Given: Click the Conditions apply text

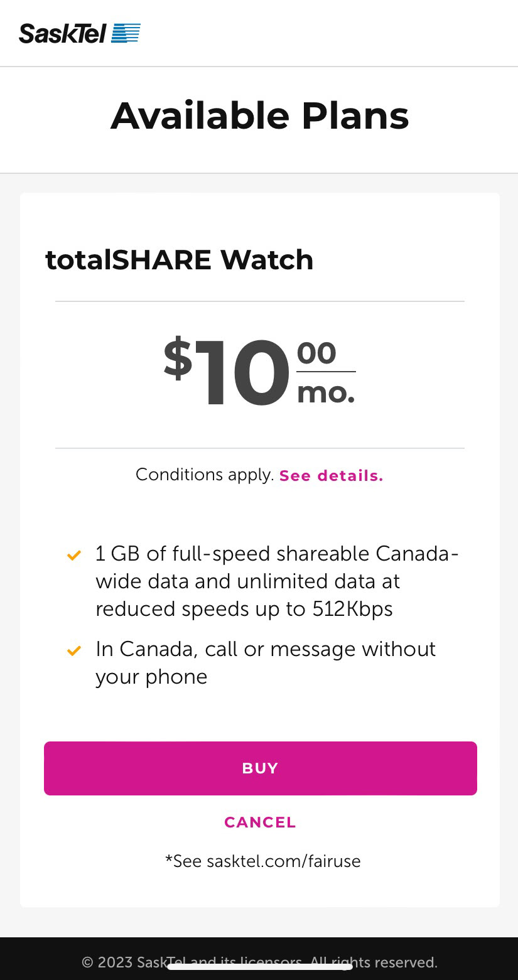Looking at the screenshot, I should point(205,475).
